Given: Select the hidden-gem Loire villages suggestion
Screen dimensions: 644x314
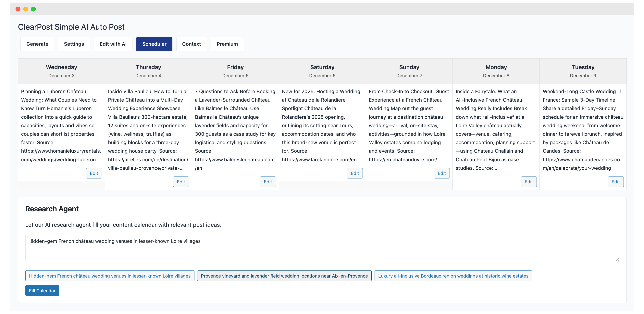Looking at the screenshot, I should pos(109,276).
